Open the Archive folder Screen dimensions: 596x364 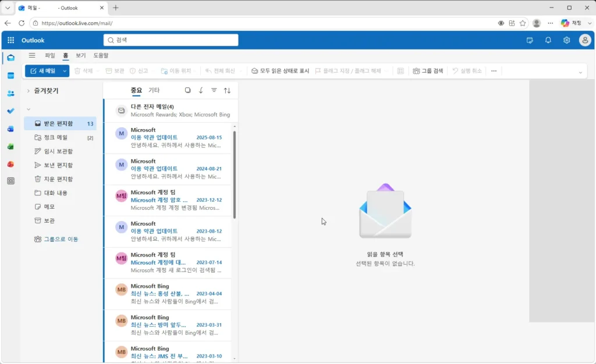tap(60, 220)
